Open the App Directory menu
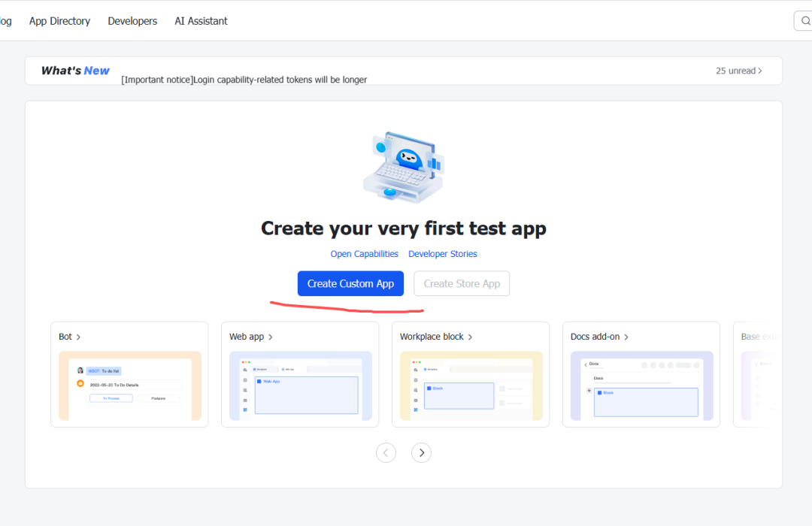 [x=59, y=21]
